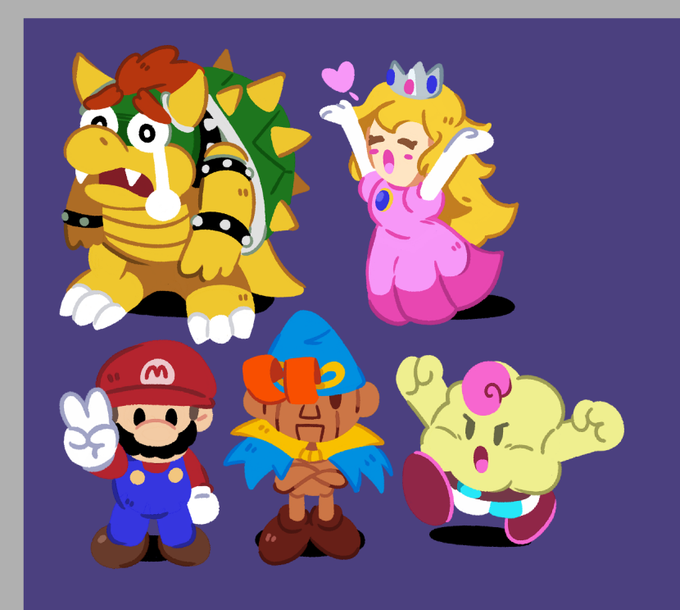Image resolution: width=680 pixels, height=610 pixels.
Task: Click the M emblem on Mario's red cap
Action: (x=157, y=372)
